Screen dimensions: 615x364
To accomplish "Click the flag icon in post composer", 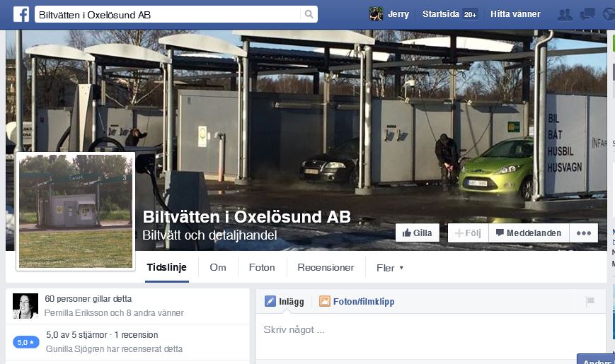I will click(590, 301).
